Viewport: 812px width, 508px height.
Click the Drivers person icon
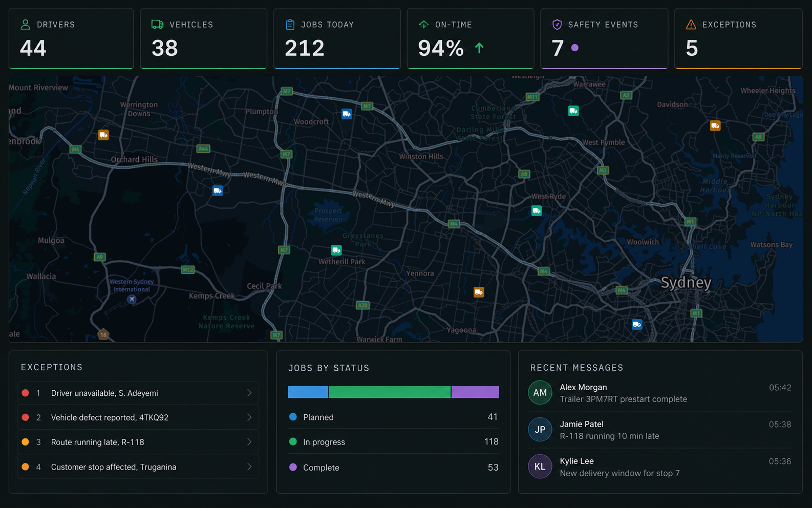25,24
